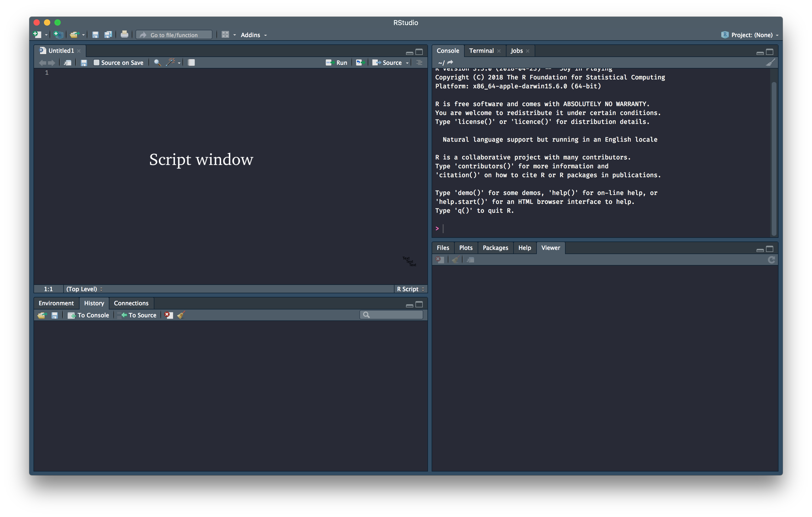Switch to the Console tab
The width and height of the screenshot is (812, 517).
tap(448, 50)
